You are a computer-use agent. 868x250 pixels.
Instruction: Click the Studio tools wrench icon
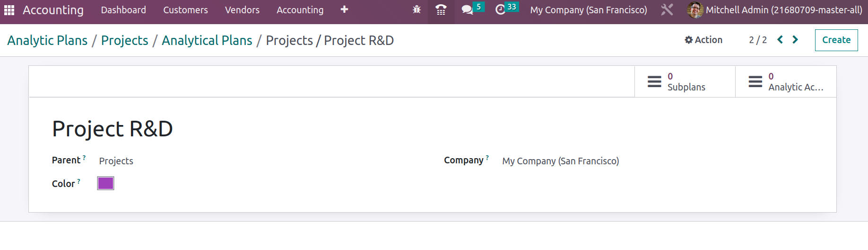(667, 10)
